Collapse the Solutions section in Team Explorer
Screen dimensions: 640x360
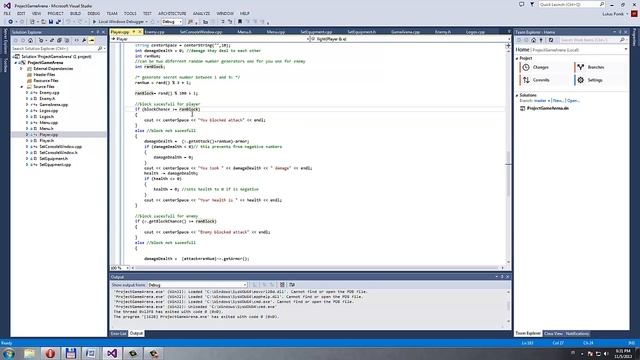(x=517, y=96)
